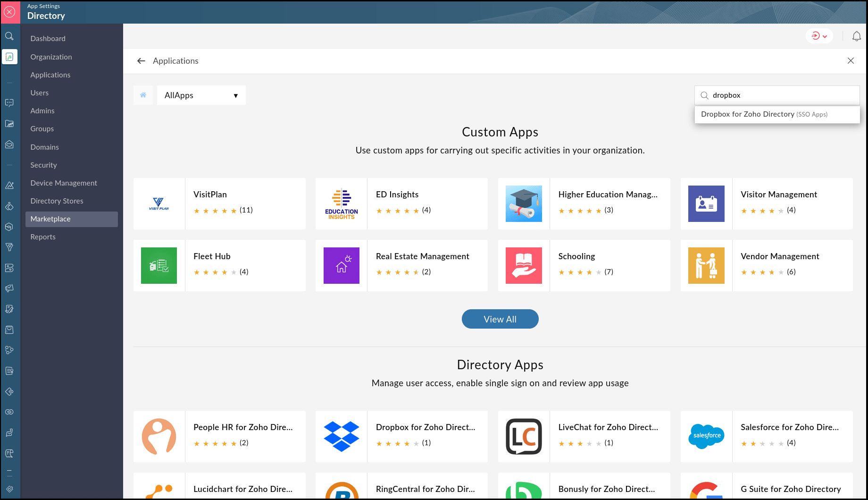
Task: Open the shopping bag icon in rail
Action: click(9, 330)
